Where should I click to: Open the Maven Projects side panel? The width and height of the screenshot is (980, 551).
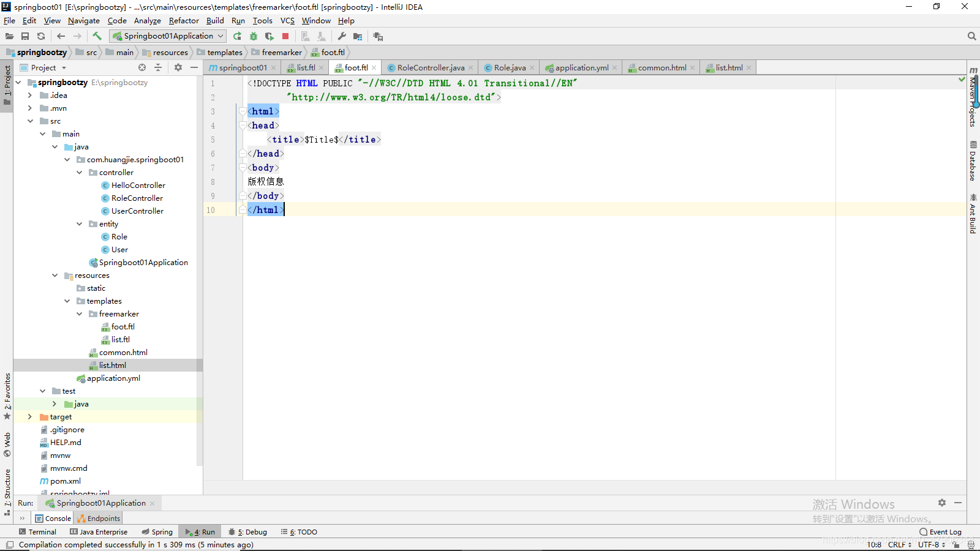coord(973,97)
